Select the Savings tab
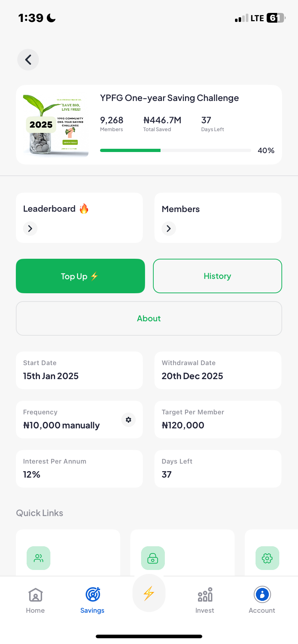This screenshot has width=298, height=644. pyautogui.click(x=92, y=600)
